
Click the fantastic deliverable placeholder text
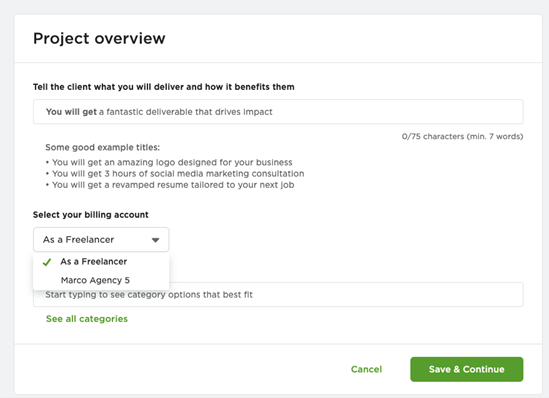(186, 112)
